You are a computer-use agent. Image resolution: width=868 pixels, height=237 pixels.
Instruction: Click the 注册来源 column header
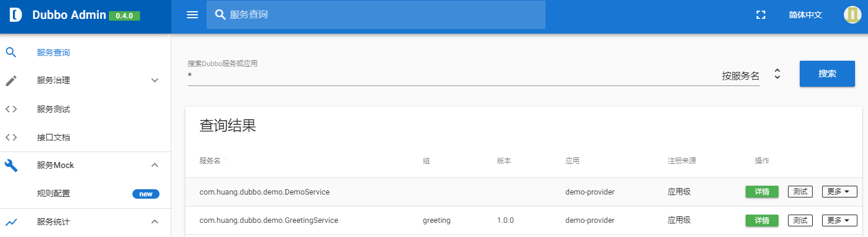681,161
